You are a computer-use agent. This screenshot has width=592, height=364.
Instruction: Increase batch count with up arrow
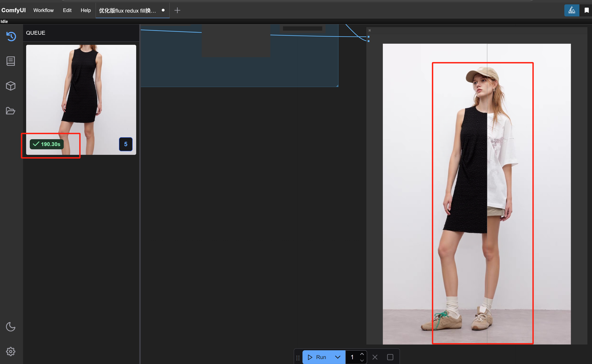(362, 354)
